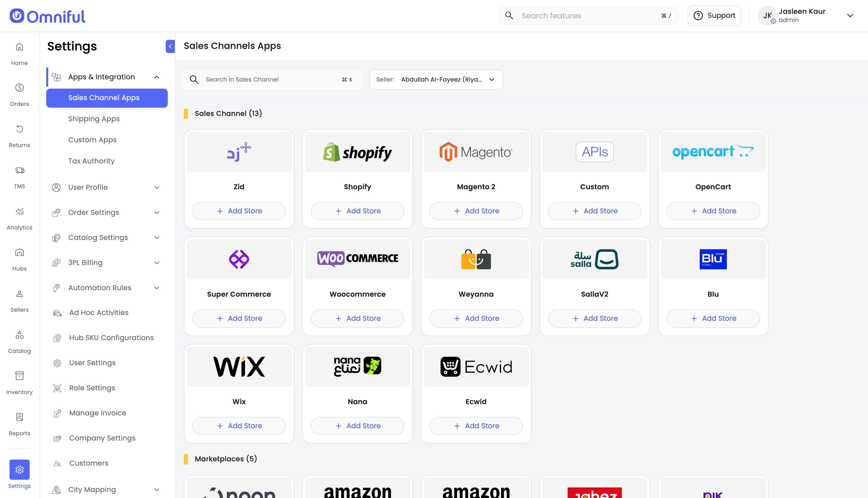
Task: Click the OpenCart logo thumbnail
Action: 713,152
